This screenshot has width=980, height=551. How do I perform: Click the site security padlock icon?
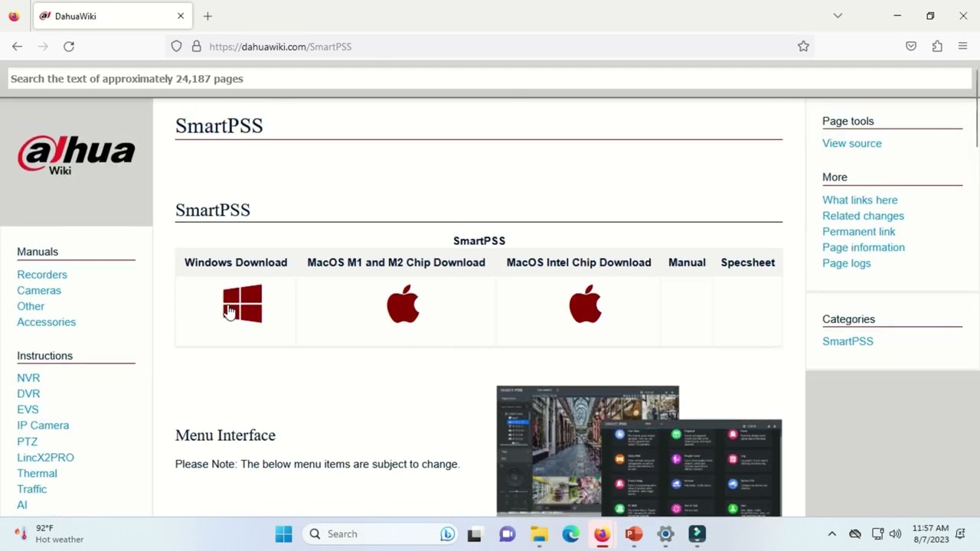[x=196, y=47]
